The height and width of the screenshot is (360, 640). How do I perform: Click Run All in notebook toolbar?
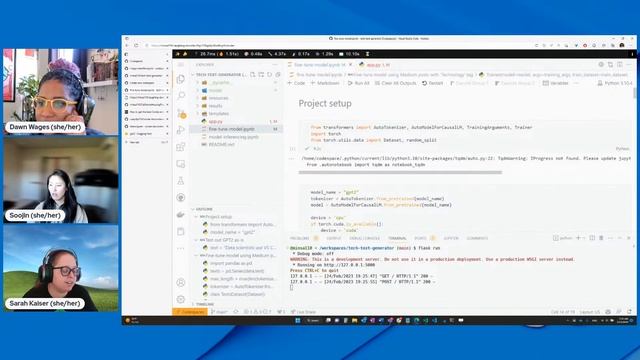(x=358, y=83)
